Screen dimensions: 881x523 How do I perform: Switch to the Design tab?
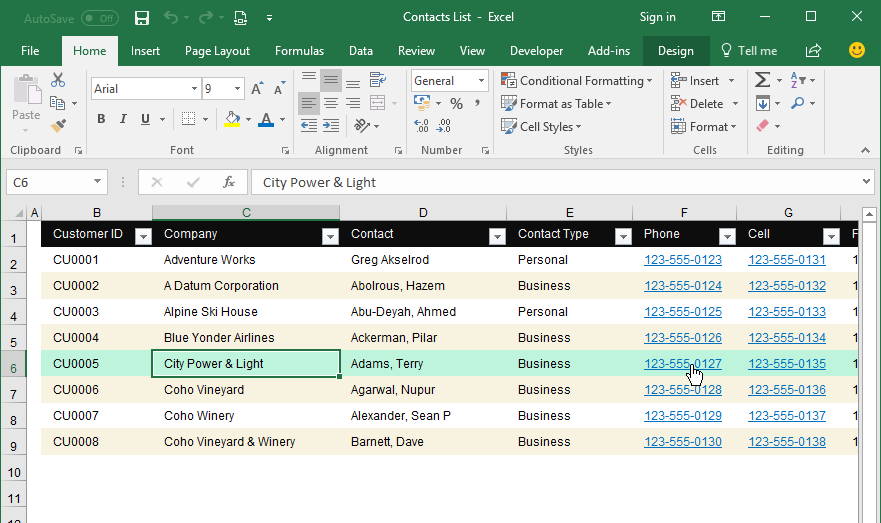coord(676,51)
